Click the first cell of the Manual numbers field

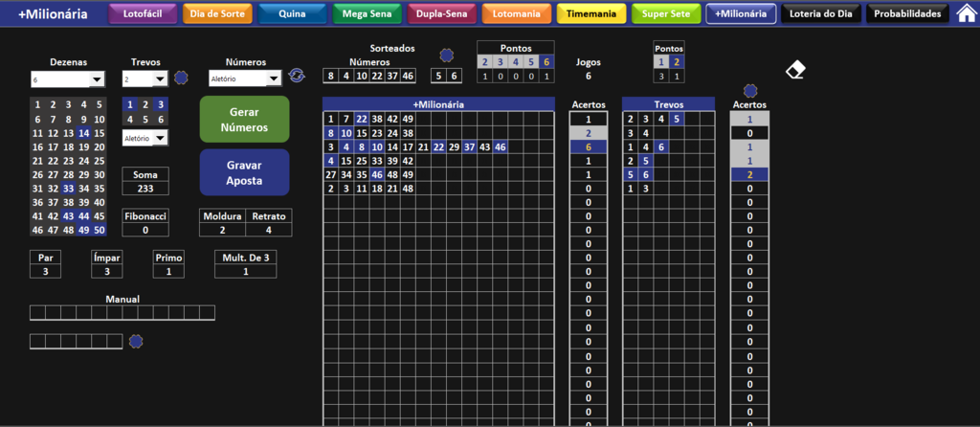pyautogui.click(x=37, y=313)
